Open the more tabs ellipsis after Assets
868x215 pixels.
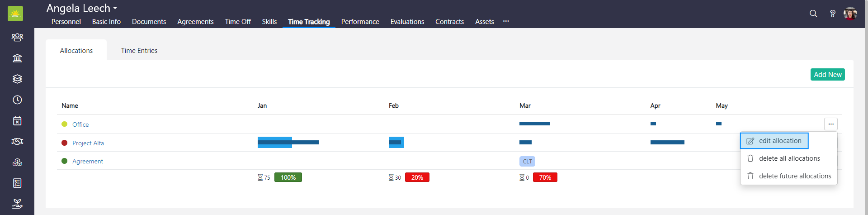[506, 21]
